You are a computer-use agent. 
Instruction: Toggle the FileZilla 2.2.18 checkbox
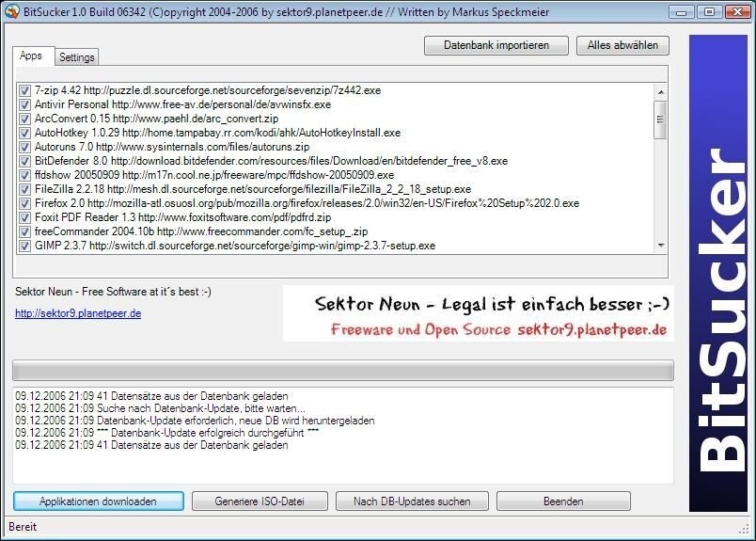(24, 189)
